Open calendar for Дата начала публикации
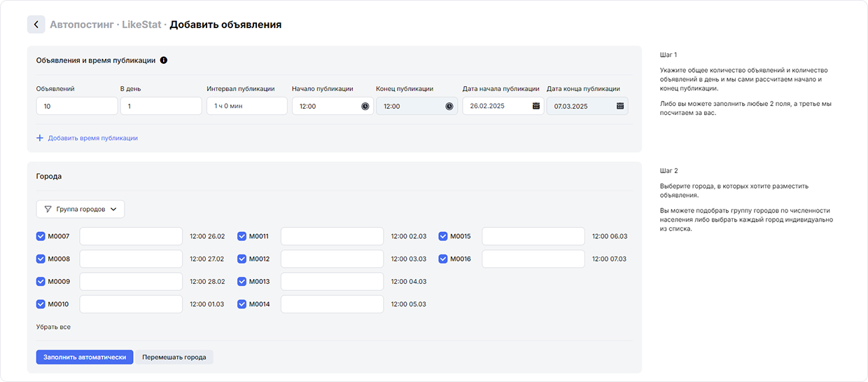868x382 pixels. pos(536,106)
